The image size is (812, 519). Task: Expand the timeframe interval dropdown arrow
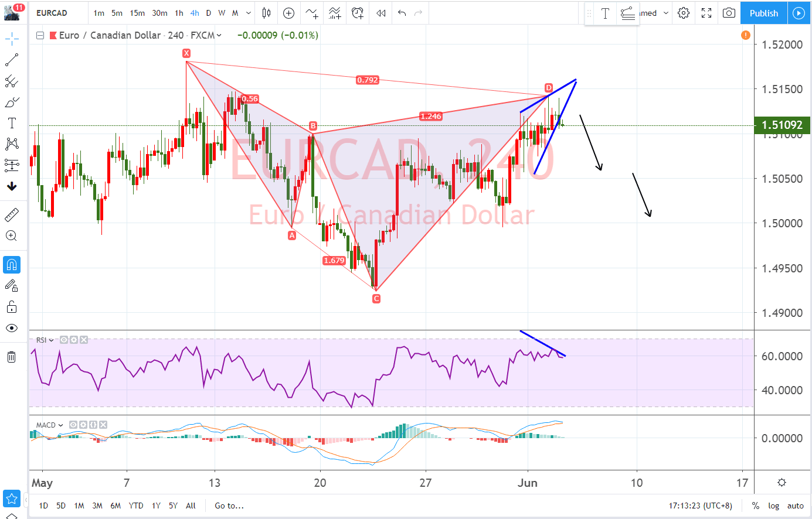point(249,13)
